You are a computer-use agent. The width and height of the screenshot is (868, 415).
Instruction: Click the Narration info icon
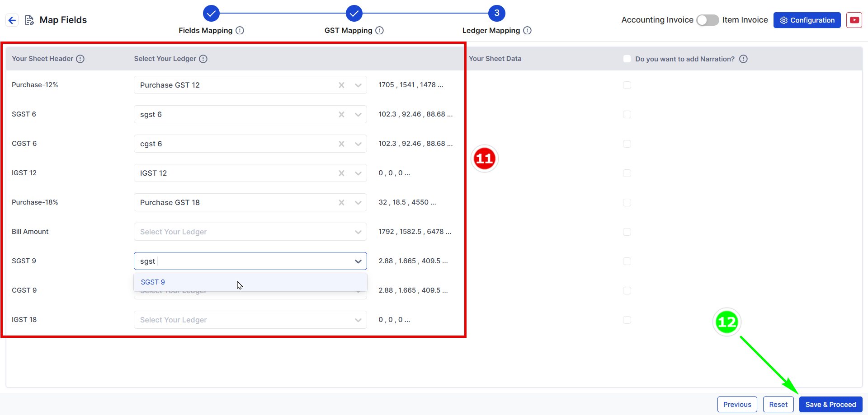tap(743, 59)
